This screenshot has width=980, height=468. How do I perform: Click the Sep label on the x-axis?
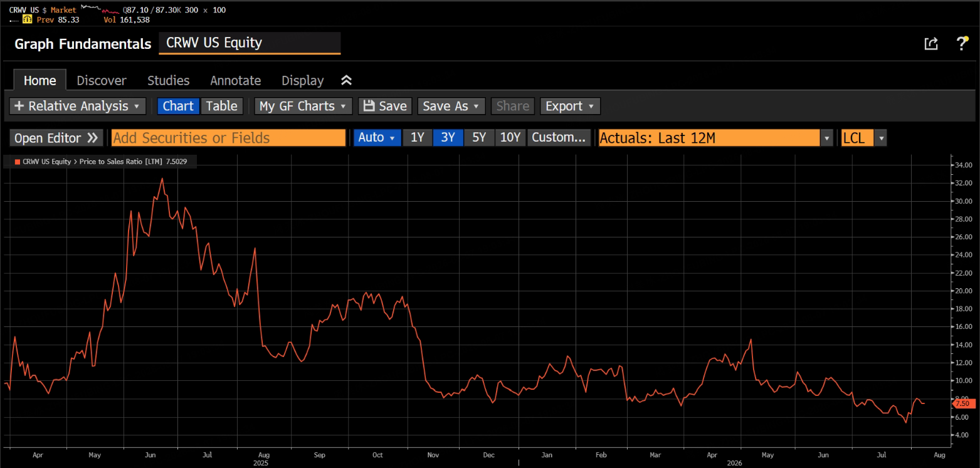point(319,455)
